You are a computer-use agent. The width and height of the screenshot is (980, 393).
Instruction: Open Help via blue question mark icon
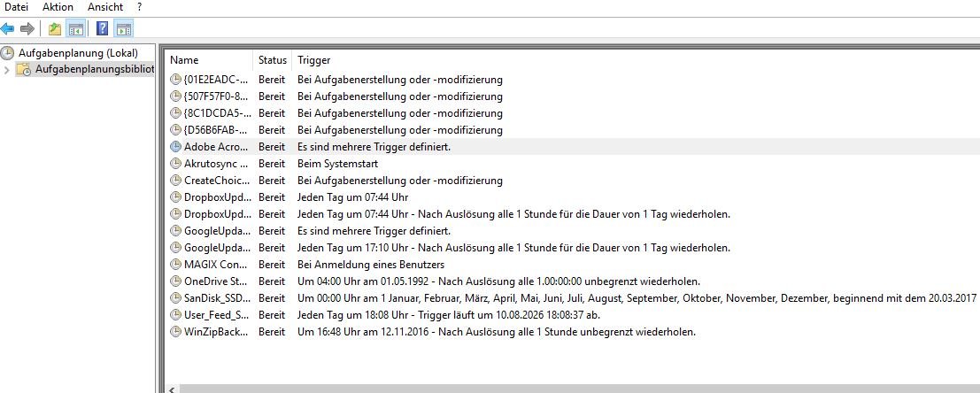102,28
